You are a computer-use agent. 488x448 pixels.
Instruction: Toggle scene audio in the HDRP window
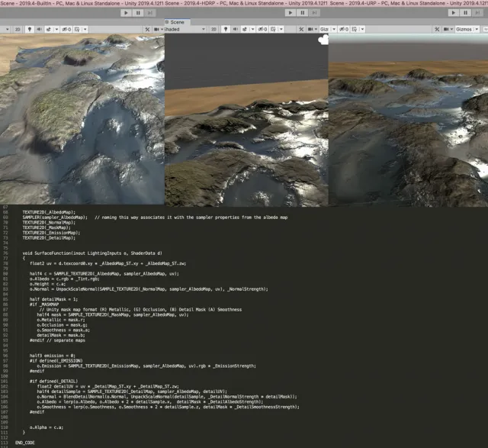(236, 29)
